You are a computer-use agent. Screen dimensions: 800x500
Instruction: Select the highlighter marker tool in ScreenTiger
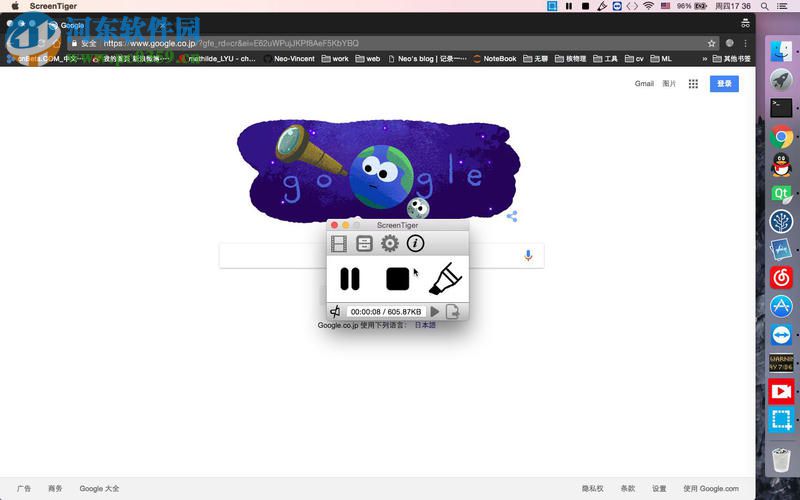pyautogui.click(x=445, y=279)
